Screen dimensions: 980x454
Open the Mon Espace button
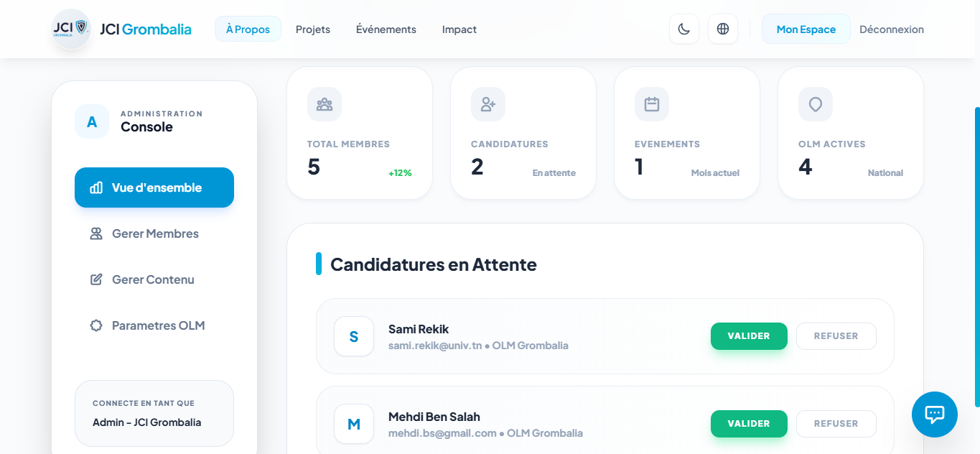pos(806,29)
